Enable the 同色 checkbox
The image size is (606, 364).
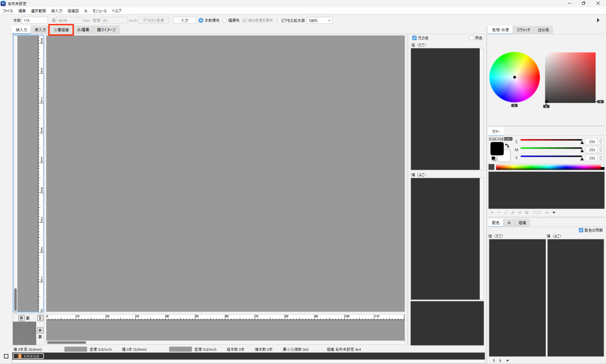[471, 38]
